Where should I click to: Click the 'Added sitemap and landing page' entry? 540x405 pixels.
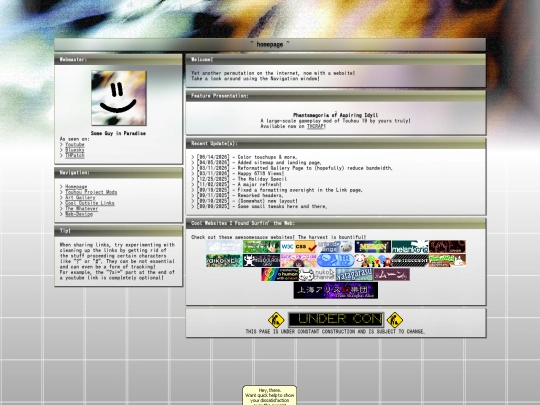[279, 163]
